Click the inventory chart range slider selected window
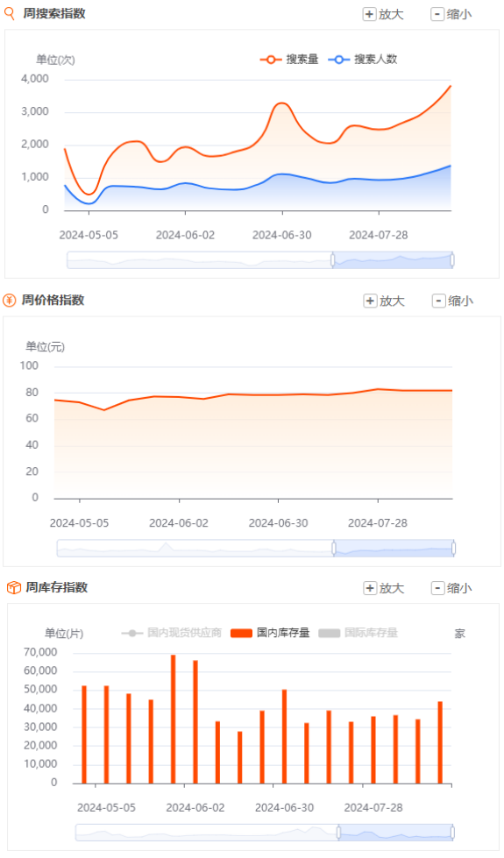 tap(395, 833)
